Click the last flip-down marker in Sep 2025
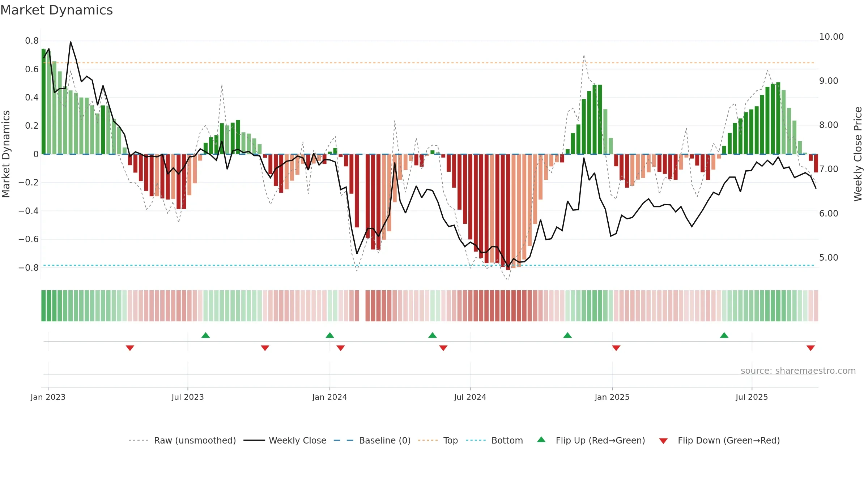868x488 pixels. click(x=810, y=348)
